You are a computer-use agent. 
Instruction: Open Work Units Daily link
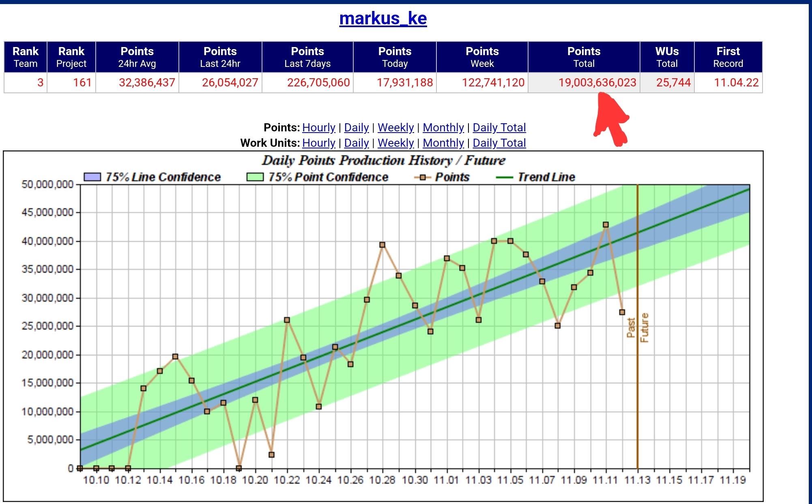(x=356, y=143)
